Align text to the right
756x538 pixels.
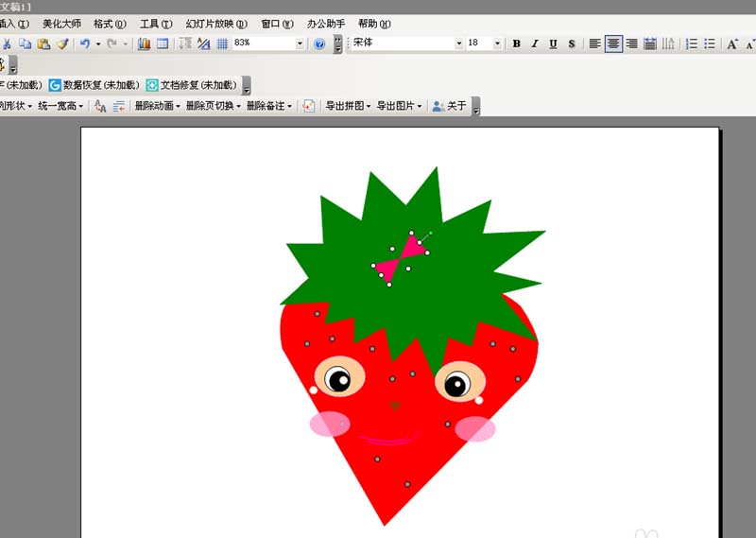click(x=631, y=43)
